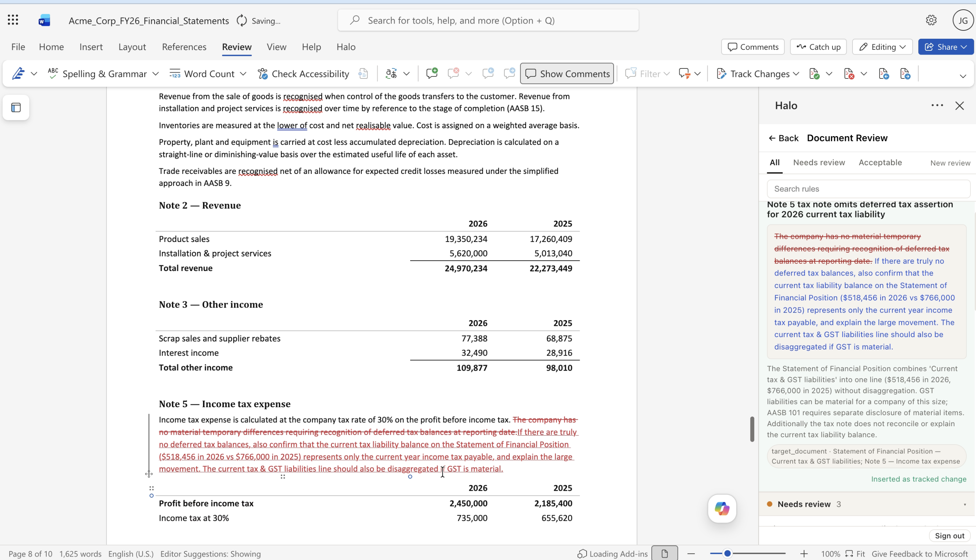Click the Word logo icon
Image resolution: width=976 pixels, height=560 pixels.
coord(44,20)
